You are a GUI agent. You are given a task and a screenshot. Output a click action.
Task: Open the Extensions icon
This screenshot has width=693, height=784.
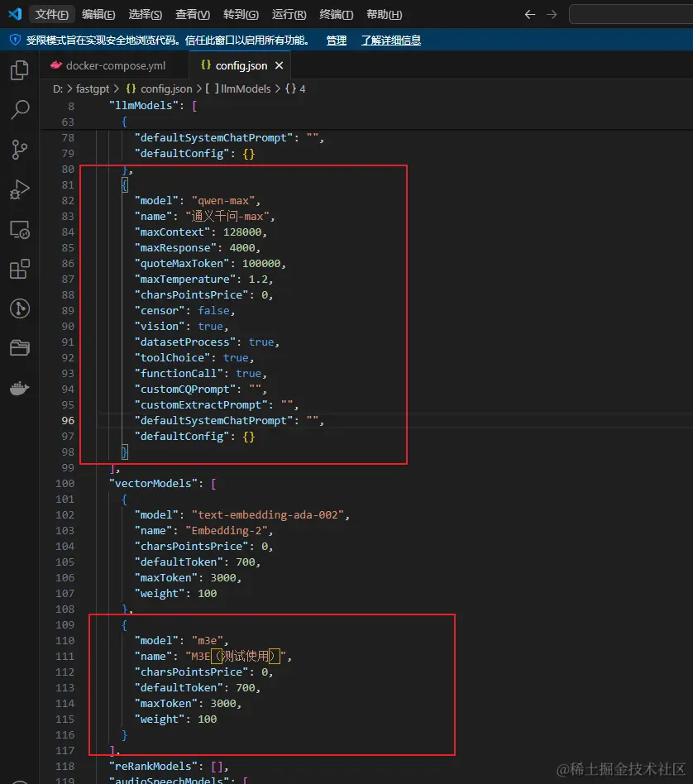[x=20, y=269]
